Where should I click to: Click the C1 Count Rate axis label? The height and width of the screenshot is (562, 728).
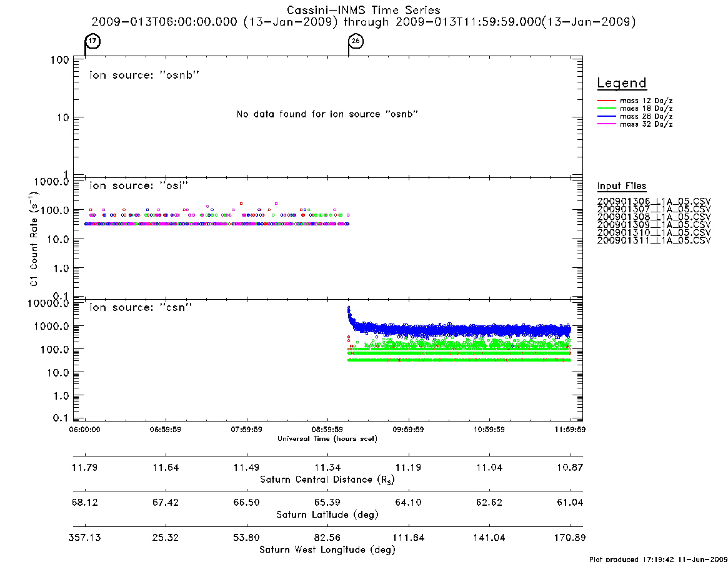(34, 239)
